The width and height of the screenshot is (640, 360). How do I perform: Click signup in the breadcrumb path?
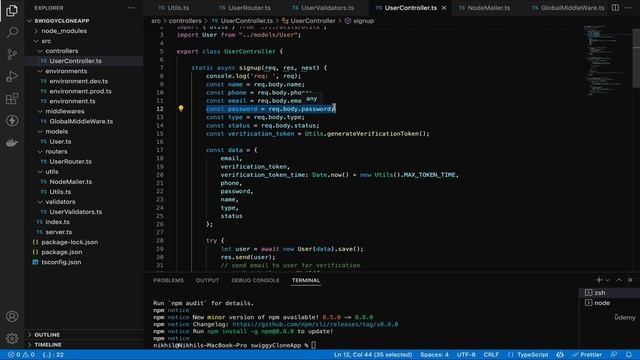point(363,21)
